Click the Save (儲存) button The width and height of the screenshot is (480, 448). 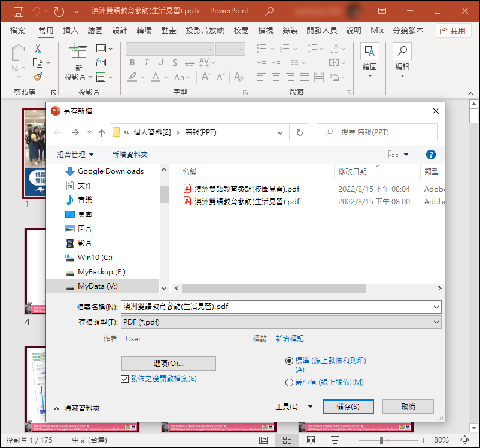click(x=348, y=407)
